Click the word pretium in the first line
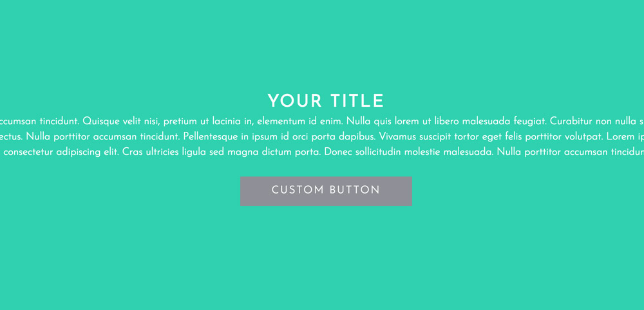The height and width of the screenshot is (310, 644). [x=180, y=122]
